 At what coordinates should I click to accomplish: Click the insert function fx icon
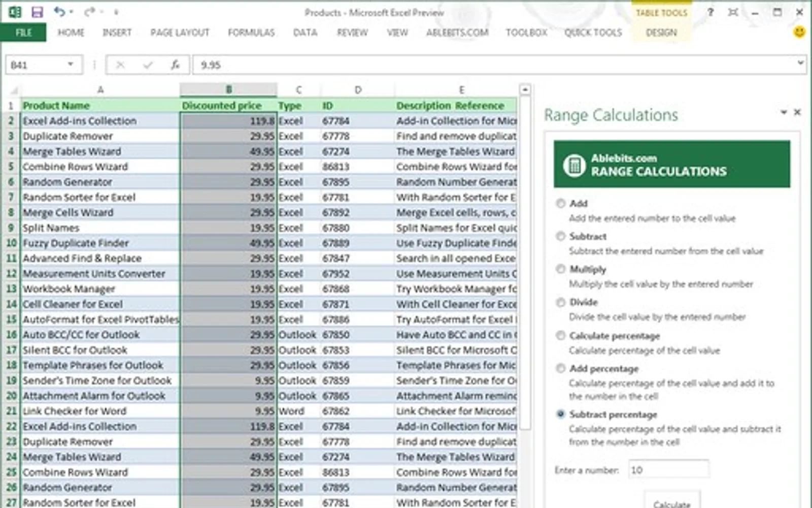click(x=175, y=65)
